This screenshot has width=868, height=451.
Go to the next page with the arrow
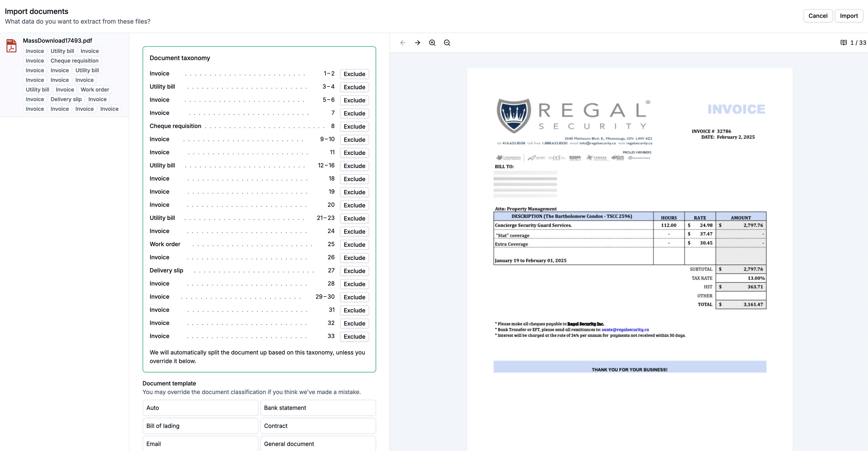pos(418,43)
